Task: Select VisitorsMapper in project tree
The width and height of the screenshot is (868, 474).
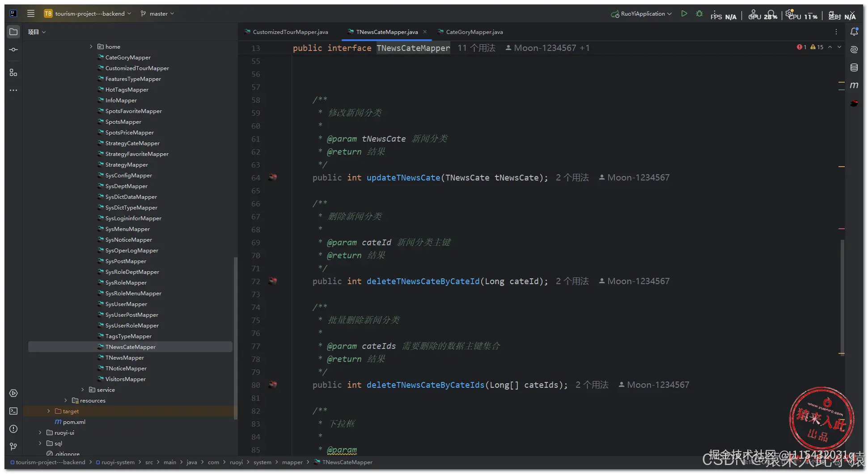Action: [126, 379]
